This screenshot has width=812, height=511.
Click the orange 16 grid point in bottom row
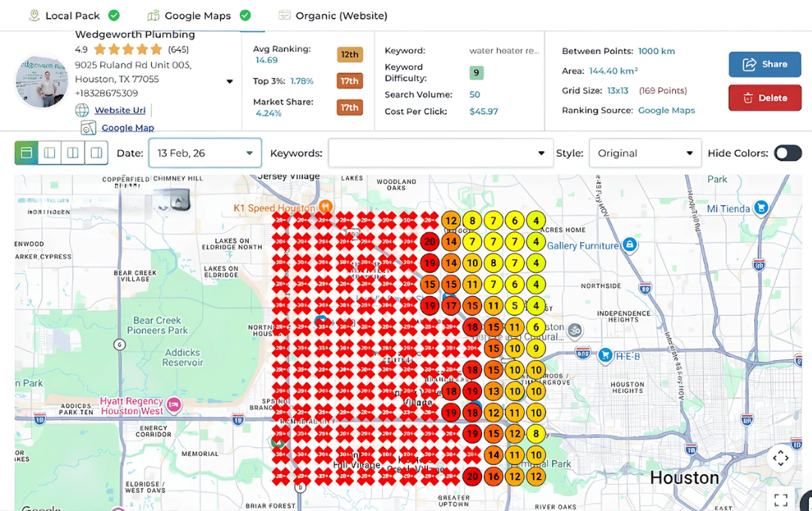point(493,477)
